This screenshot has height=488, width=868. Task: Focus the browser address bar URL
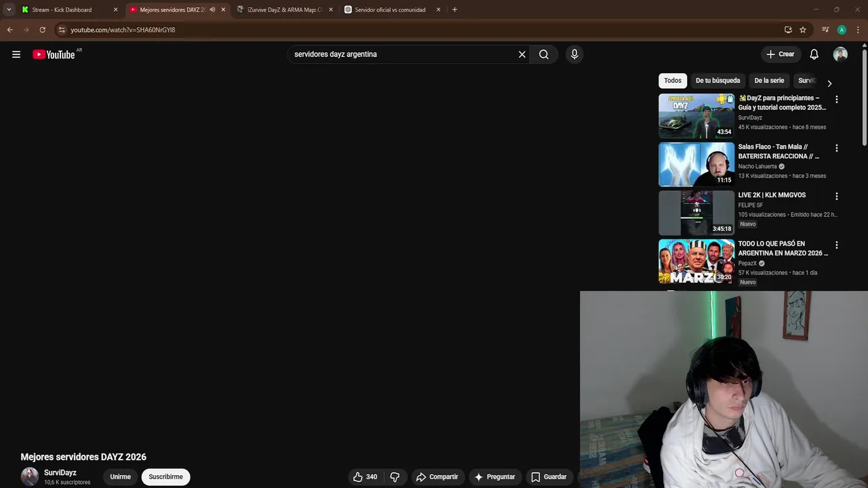(123, 30)
